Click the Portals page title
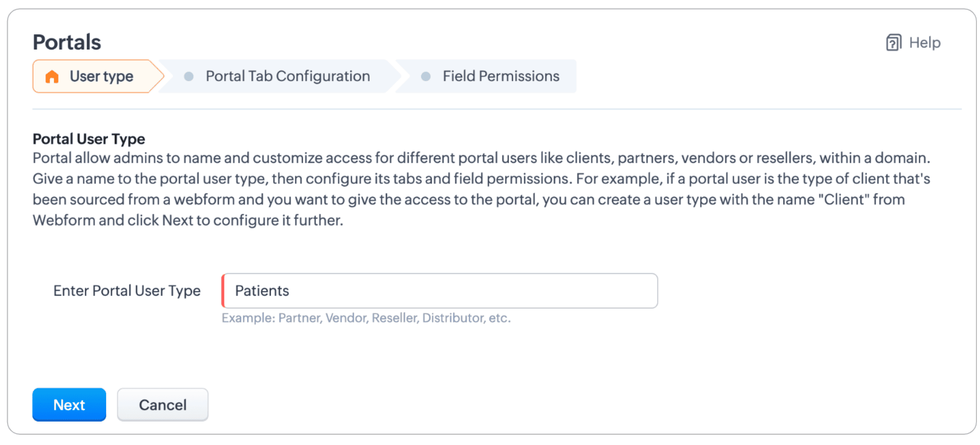The image size is (980, 445). [67, 42]
